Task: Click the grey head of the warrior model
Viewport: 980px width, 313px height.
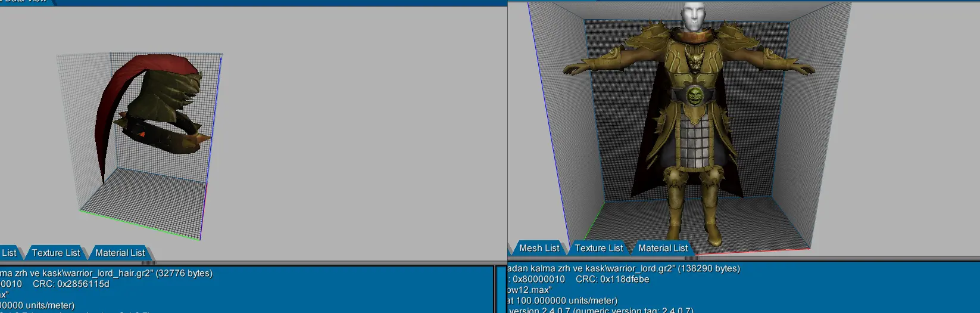Action: [x=693, y=17]
